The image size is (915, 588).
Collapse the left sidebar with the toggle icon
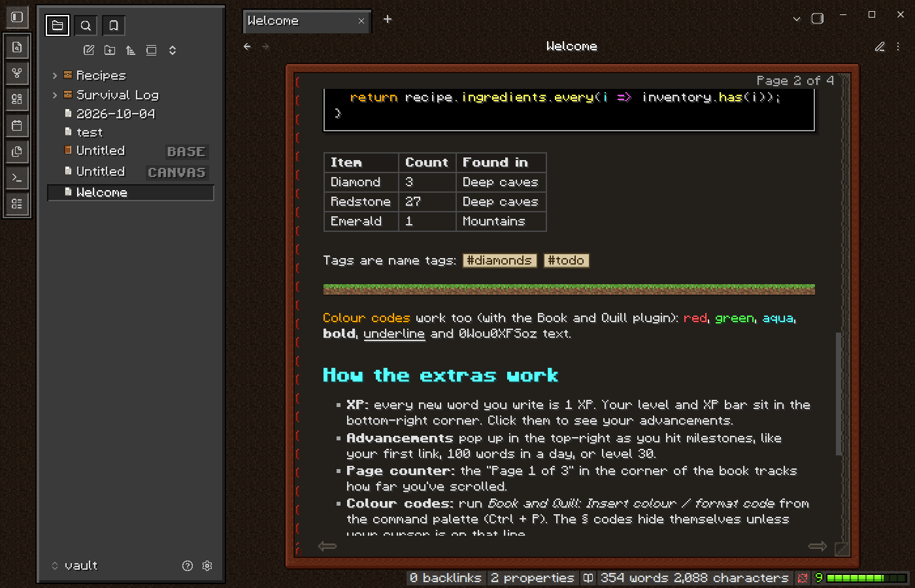(17, 17)
